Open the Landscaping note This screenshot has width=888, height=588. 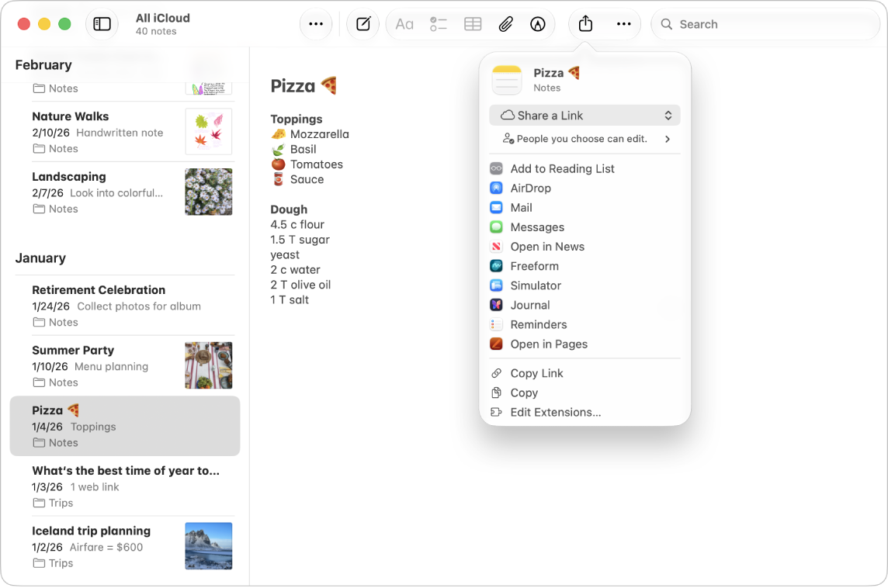125,192
